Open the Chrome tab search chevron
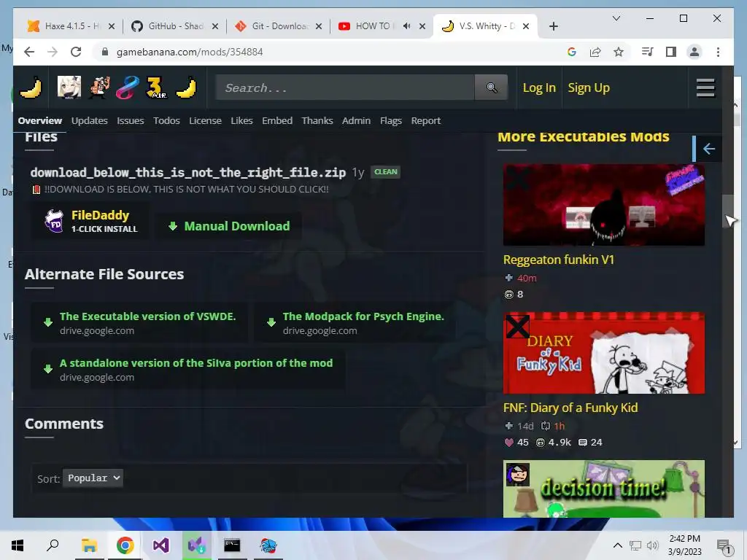This screenshot has width=747, height=560. pos(616,18)
